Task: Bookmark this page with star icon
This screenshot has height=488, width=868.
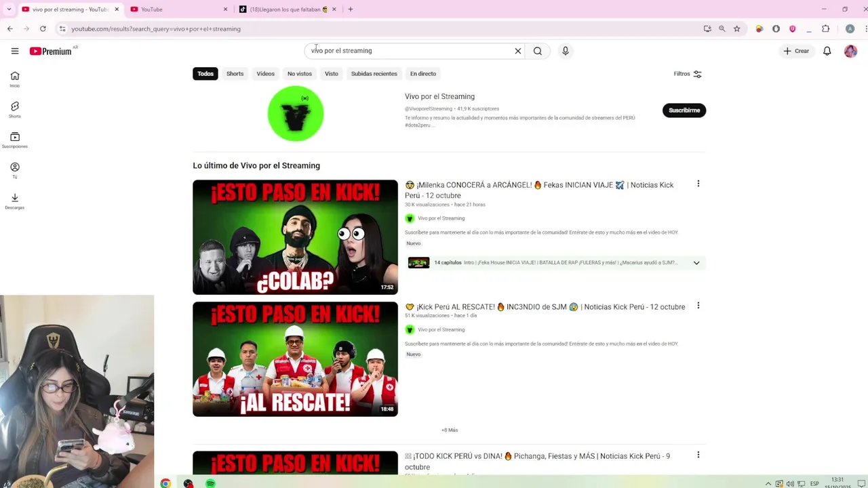Action: [736, 28]
